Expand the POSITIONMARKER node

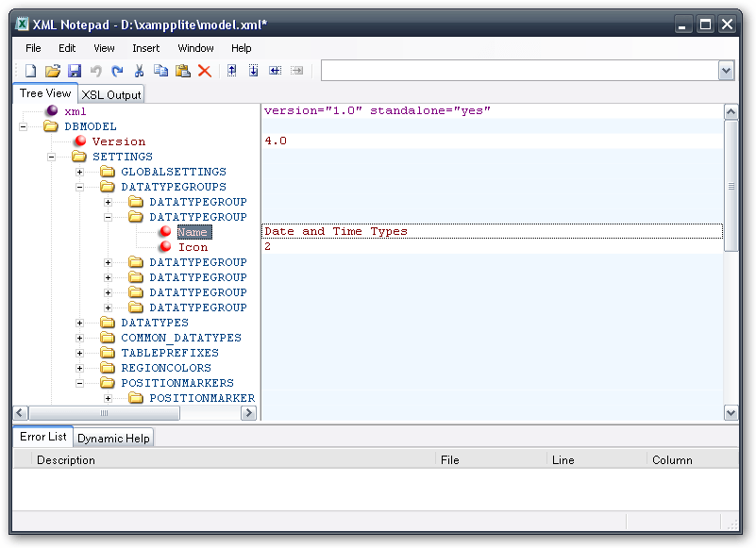[x=108, y=399]
